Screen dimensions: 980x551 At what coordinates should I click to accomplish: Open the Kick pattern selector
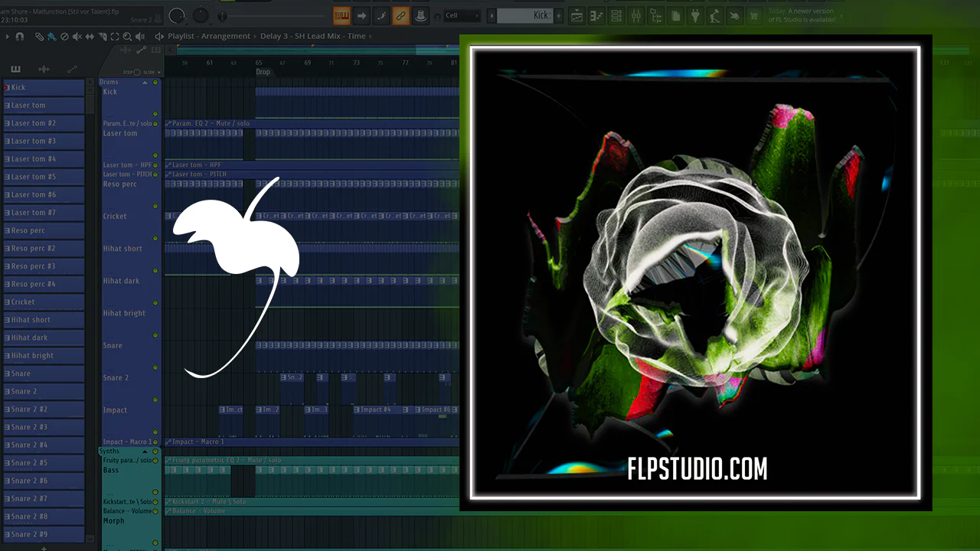click(524, 15)
